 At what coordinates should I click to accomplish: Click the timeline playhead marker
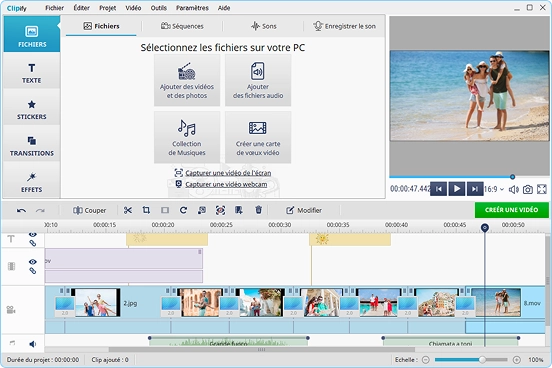(485, 228)
